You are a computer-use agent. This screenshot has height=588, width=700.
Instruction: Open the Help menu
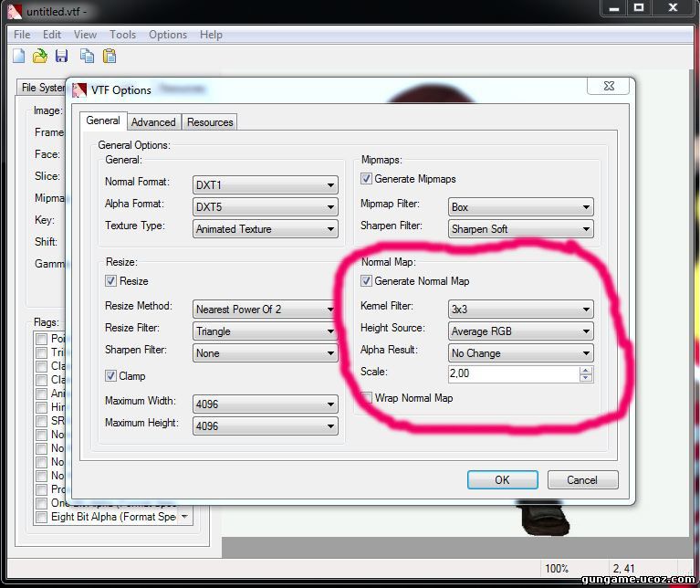pyautogui.click(x=211, y=35)
